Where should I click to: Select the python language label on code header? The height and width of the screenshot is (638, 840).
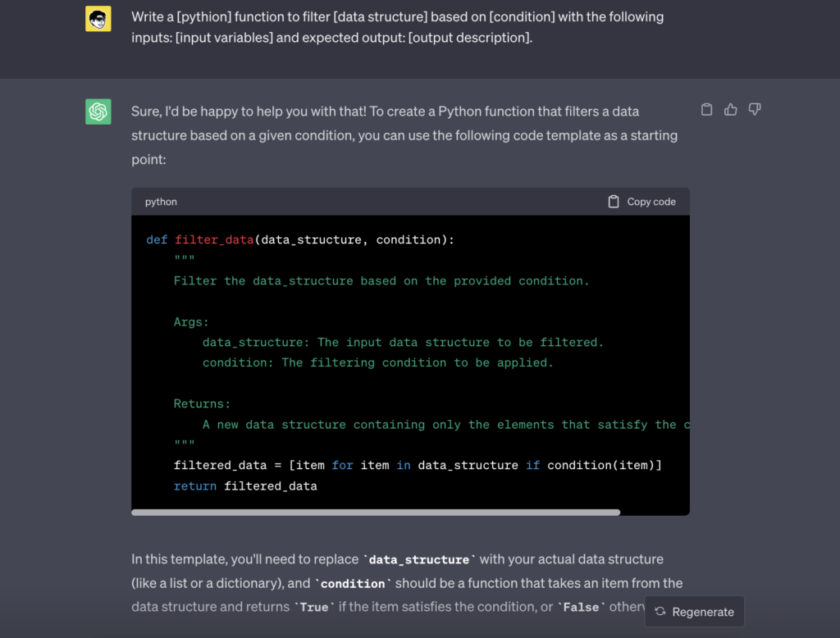click(x=161, y=201)
